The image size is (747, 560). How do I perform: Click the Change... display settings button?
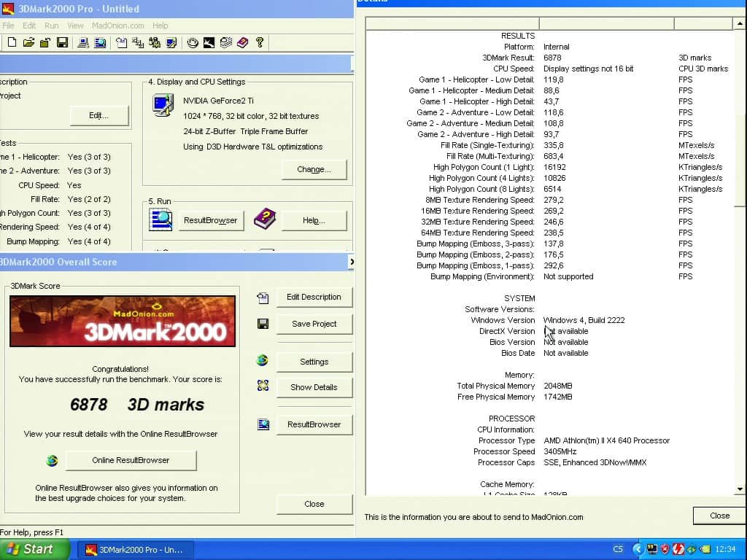314,169
